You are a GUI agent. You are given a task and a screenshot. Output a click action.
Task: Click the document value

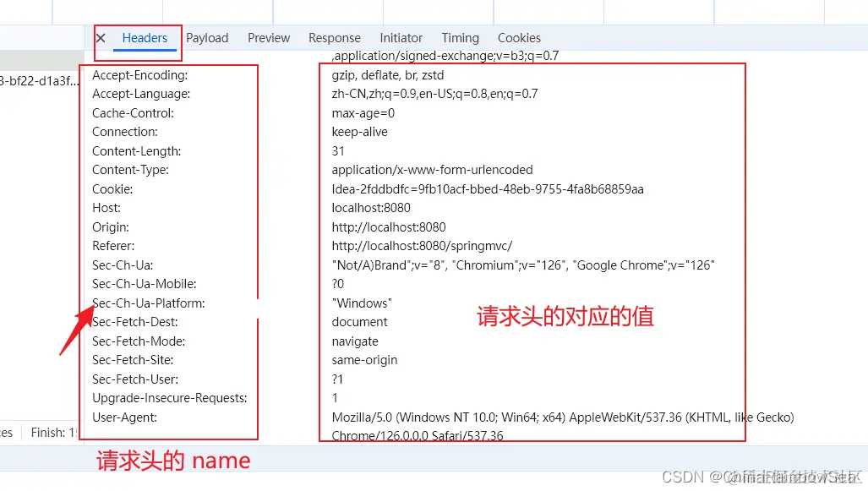pyautogui.click(x=360, y=322)
